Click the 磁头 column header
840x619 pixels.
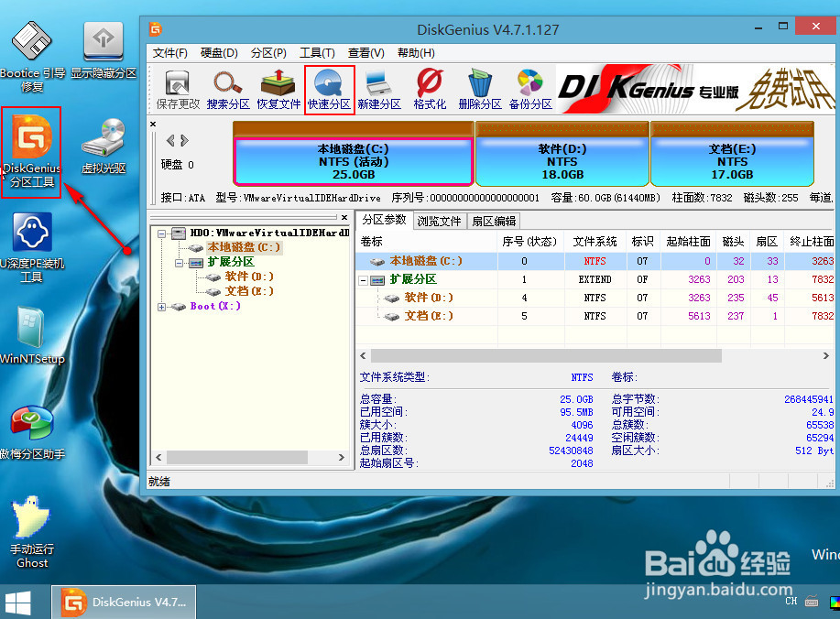click(734, 242)
